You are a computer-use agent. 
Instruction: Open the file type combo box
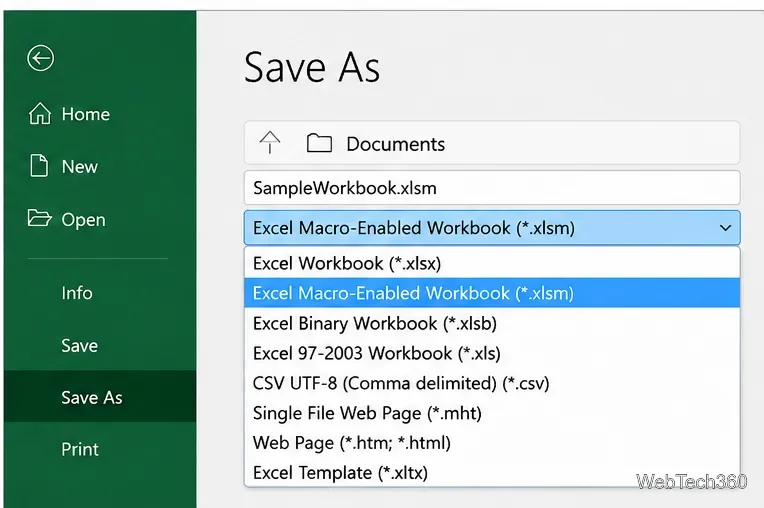click(x=492, y=228)
